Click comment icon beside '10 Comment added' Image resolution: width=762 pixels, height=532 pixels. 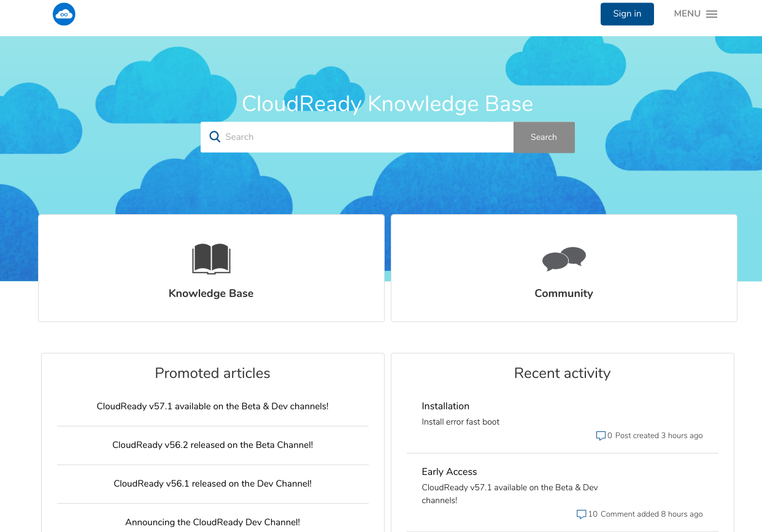pos(581,514)
